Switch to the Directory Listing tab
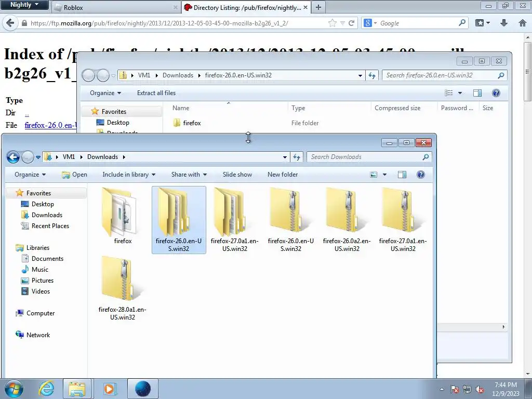Viewport: 532px width, 399px height. coord(247,7)
